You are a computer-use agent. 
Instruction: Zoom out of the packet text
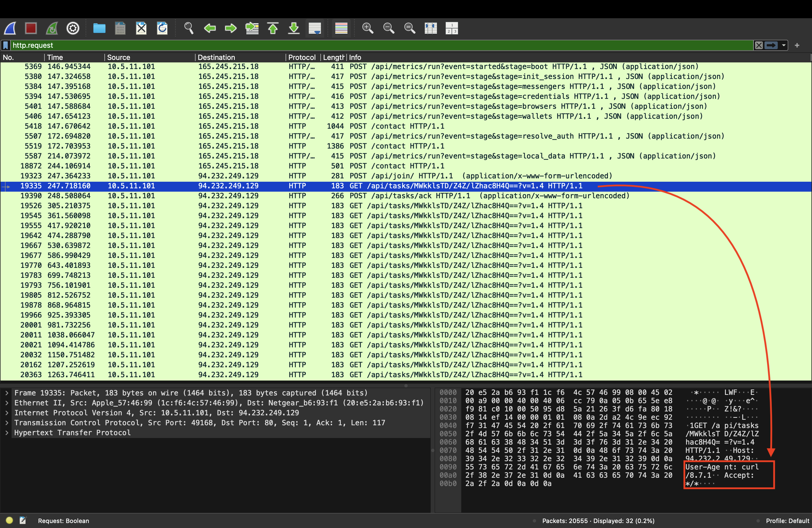point(389,28)
